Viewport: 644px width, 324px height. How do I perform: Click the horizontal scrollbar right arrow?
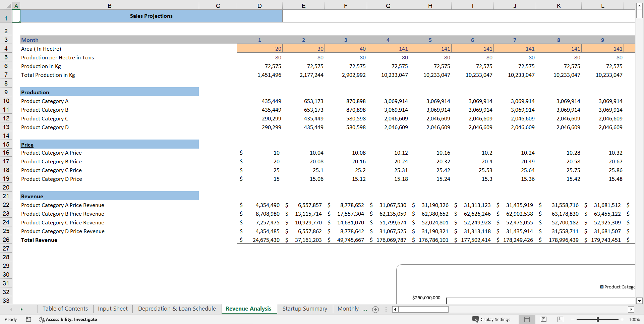coord(631,310)
